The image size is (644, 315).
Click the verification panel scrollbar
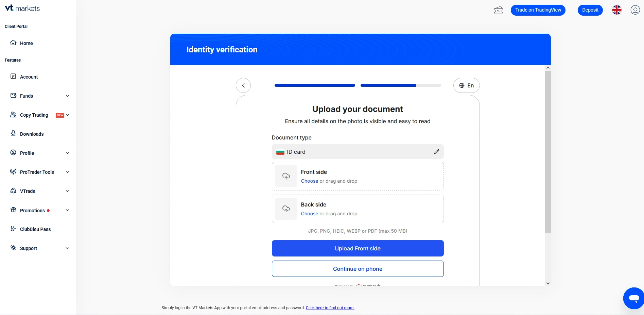click(x=547, y=151)
